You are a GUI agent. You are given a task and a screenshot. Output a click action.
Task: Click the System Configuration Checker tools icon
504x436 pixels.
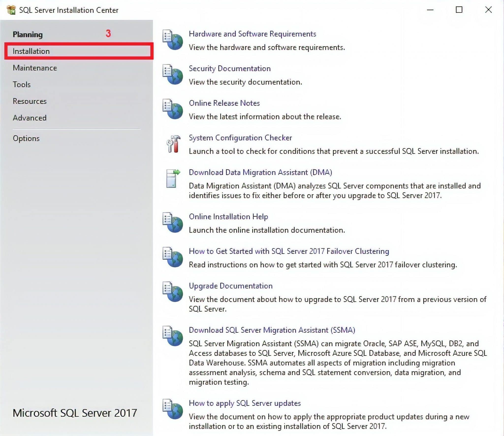pos(173,144)
